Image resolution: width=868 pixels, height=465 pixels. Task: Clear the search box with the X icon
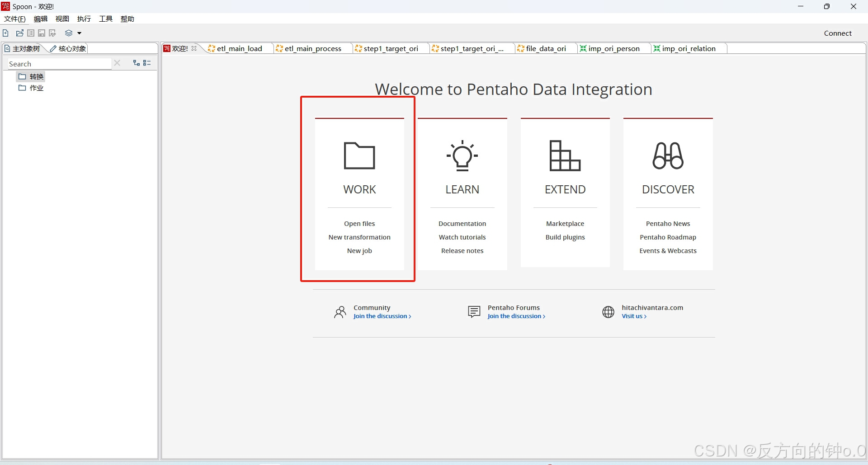click(x=117, y=63)
